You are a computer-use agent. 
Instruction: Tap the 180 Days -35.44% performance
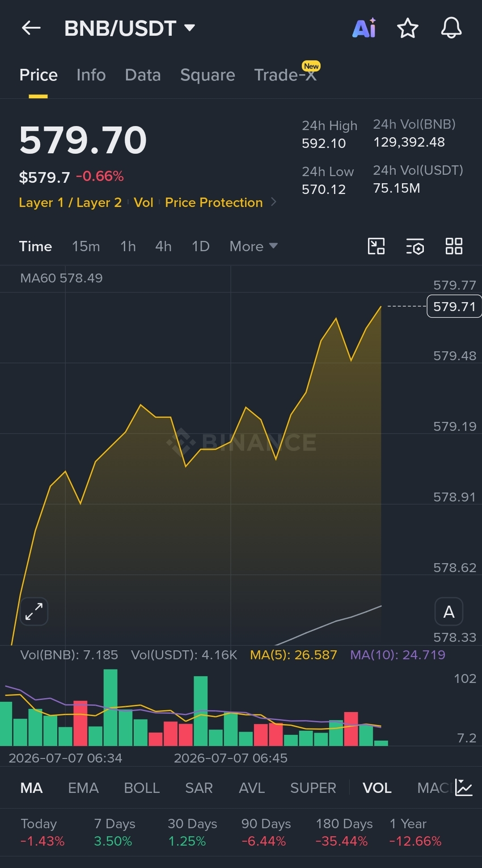pos(344,832)
